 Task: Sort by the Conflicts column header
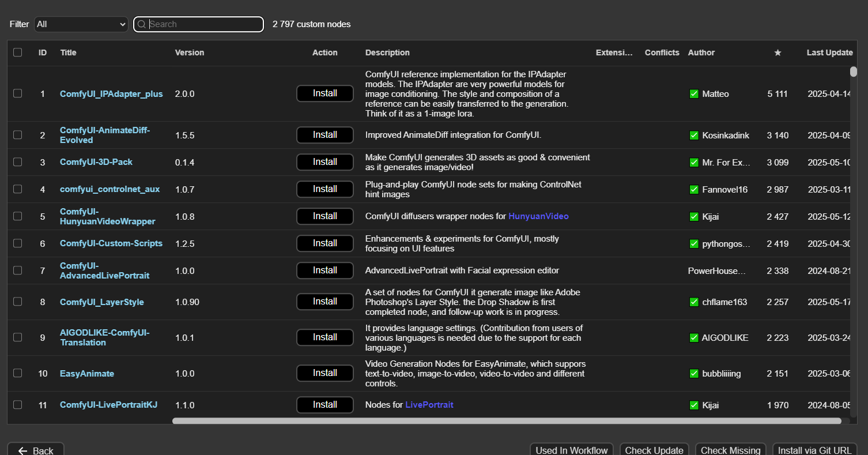(x=662, y=52)
